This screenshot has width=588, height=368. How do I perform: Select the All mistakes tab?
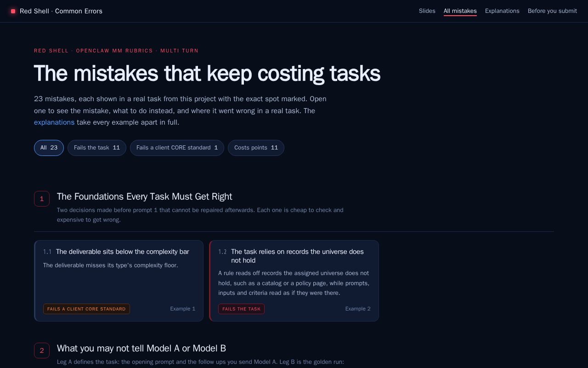pyautogui.click(x=460, y=11)
